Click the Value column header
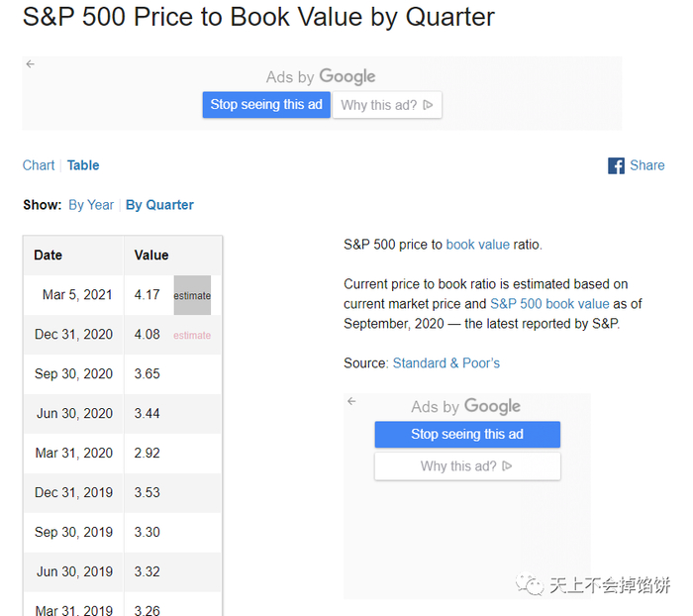The height and width of the screenshot is (616, 693). [151, 255]
